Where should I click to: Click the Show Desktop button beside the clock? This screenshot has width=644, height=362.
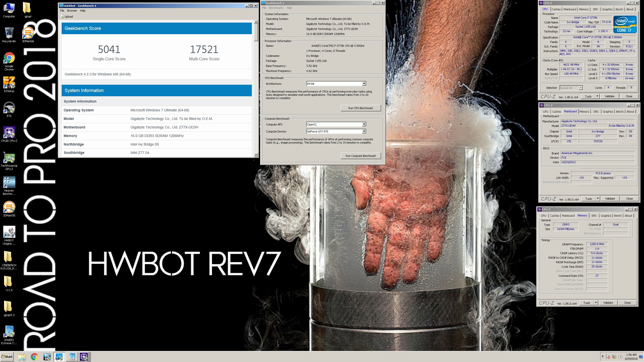click(x=641, y=357)
